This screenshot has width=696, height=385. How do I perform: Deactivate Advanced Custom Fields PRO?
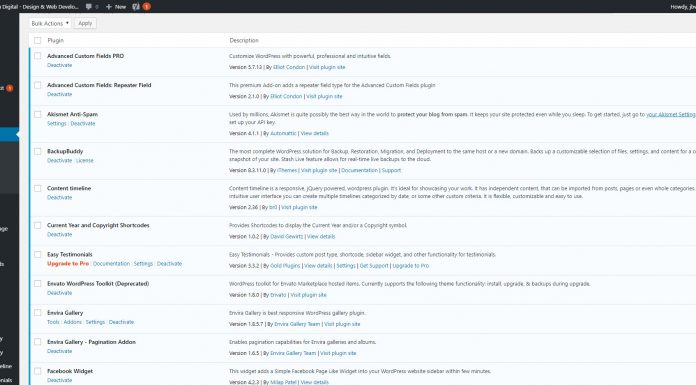[59, 65]
